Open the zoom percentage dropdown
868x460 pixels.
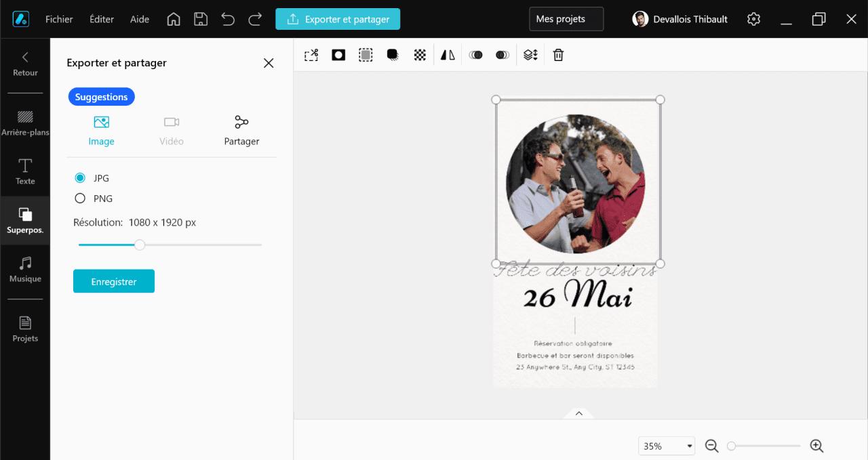(x=666, y=446)
